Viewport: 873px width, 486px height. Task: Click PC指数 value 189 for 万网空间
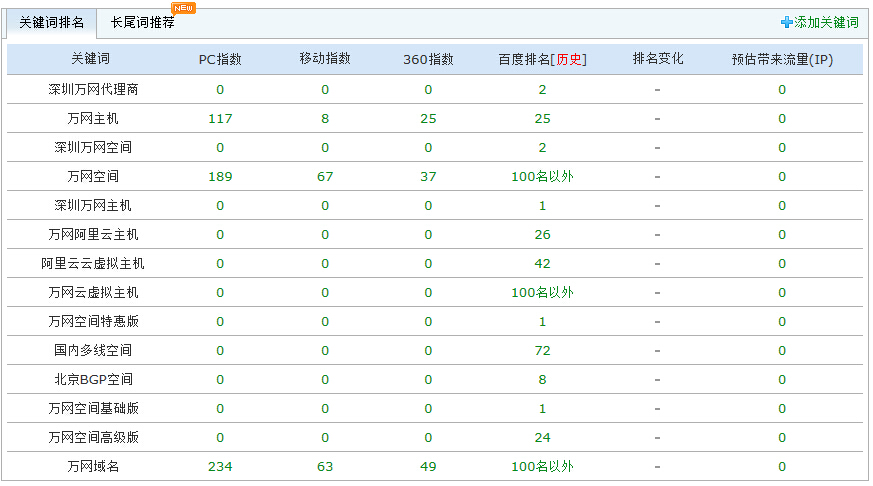click(220, 176)
